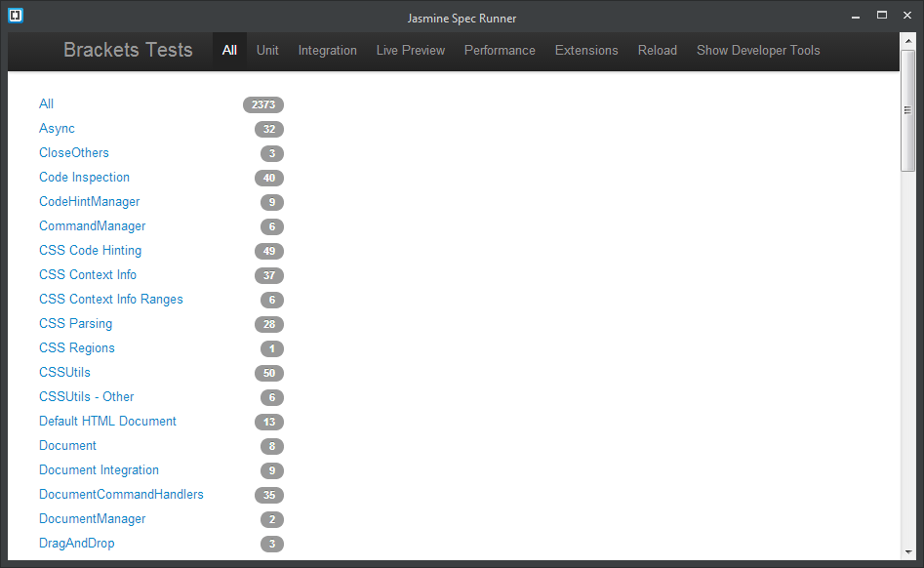Open Default HTML Document suite
This screenshot has height=568, width=924.
tap(108, 422)
